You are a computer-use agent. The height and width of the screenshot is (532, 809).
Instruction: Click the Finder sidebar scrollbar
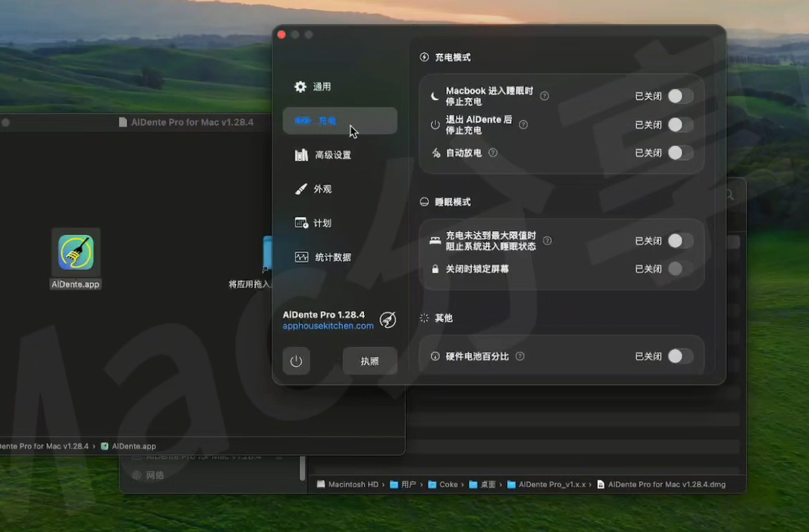302,468
